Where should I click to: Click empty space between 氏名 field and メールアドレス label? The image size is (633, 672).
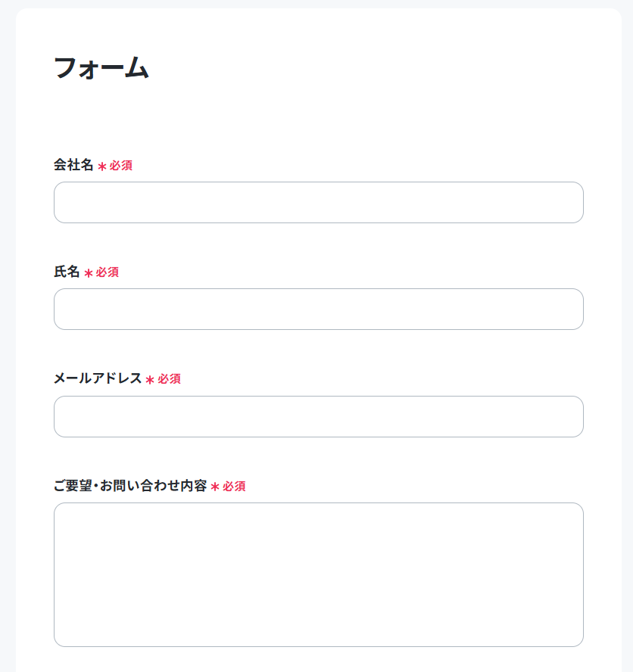click(x=319, y=350)
